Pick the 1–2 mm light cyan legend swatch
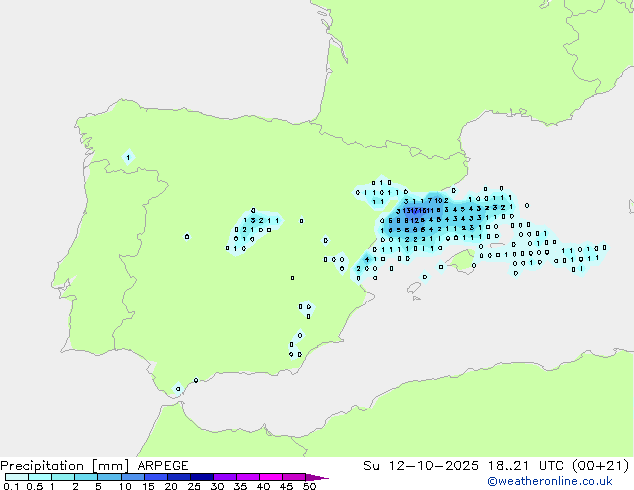This screenshot has height=490, width=634. pos(62,478)
